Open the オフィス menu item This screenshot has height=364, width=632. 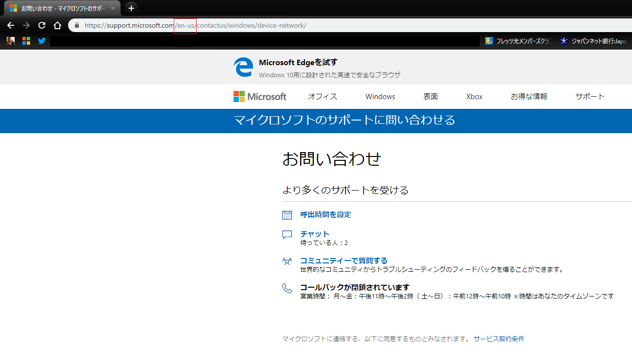click(x=323, y=96)
